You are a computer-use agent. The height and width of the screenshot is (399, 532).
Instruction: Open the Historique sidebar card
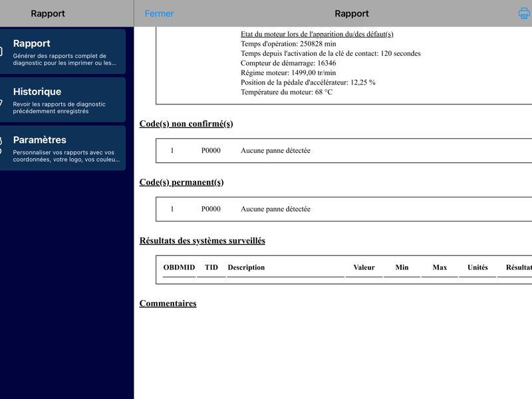pyautogui.click(x=63, y=100)
